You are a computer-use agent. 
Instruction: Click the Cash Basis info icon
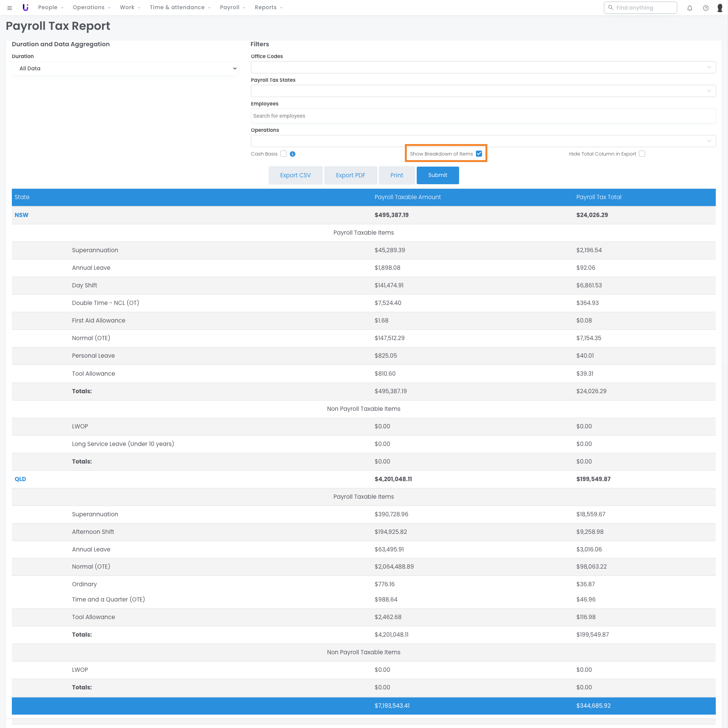point(293,154)
